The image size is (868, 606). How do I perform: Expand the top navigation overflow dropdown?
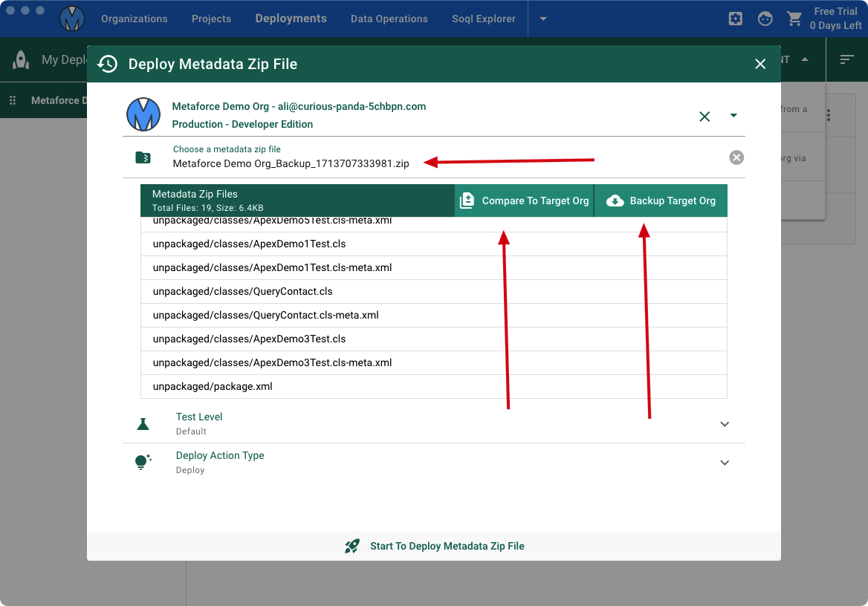click(543, 19)
